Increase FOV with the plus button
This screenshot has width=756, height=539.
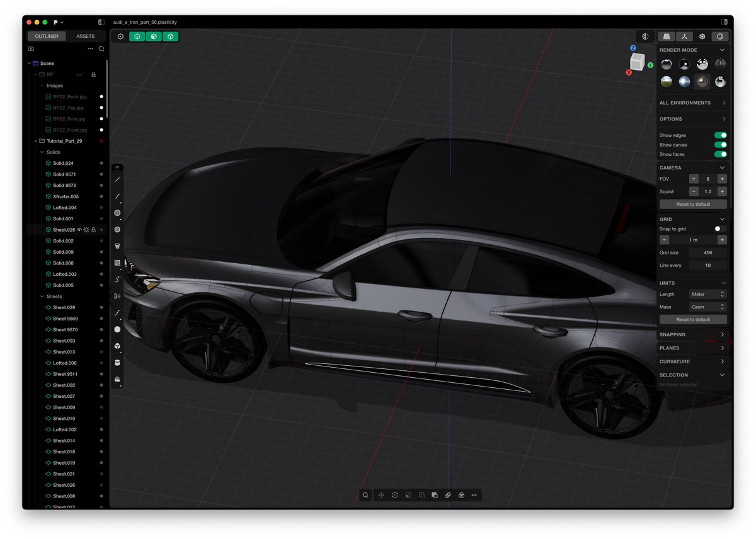tap(722, 179)
